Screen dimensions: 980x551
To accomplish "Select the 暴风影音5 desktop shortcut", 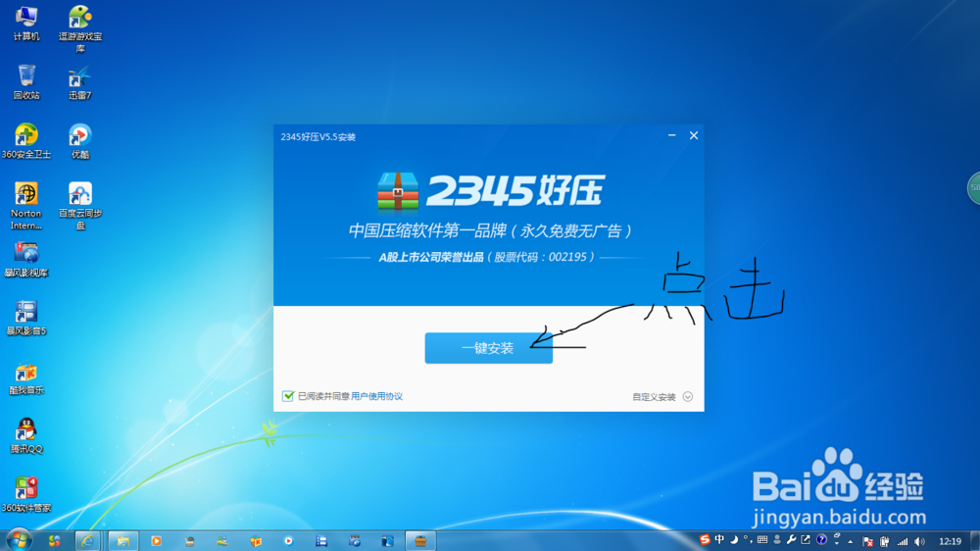I will click(x=26, y=318).
